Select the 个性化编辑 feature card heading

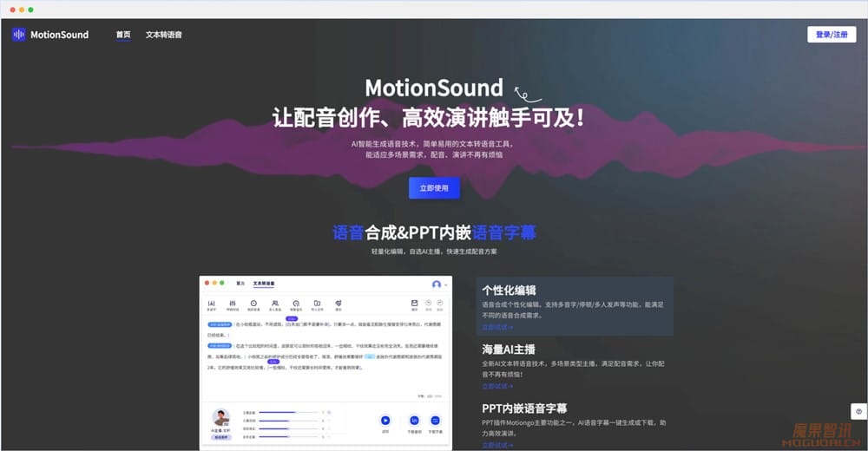[x=509, y=290]
